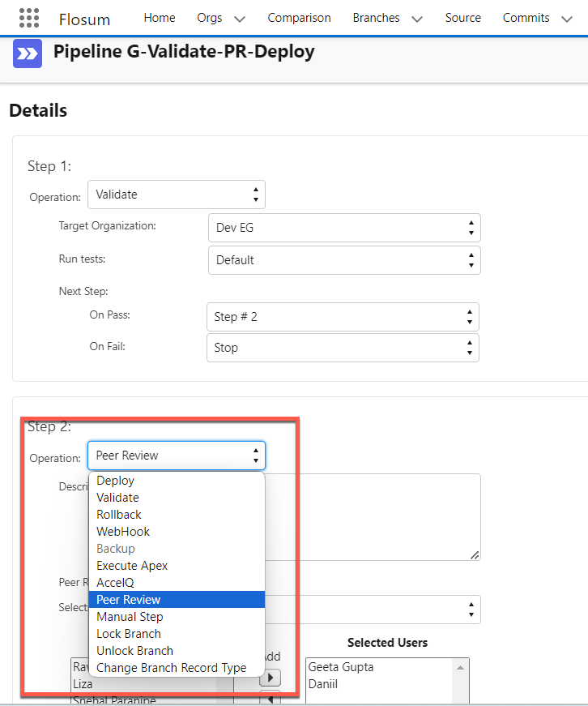Open the Target Organization dropdown
This screenshot has width=588, height=706.
(x=343, y=228)
